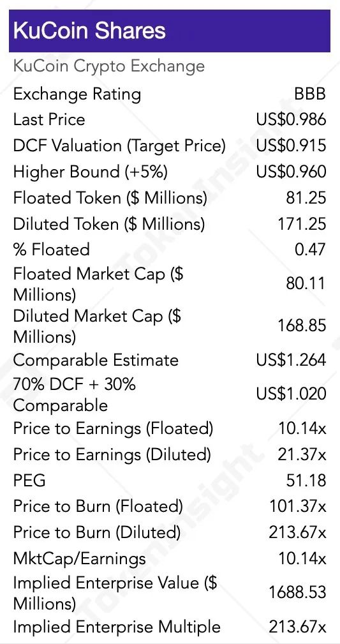Click the Exchange Rating BBB value
Viewport: 340px width, 644px height.
310,94
